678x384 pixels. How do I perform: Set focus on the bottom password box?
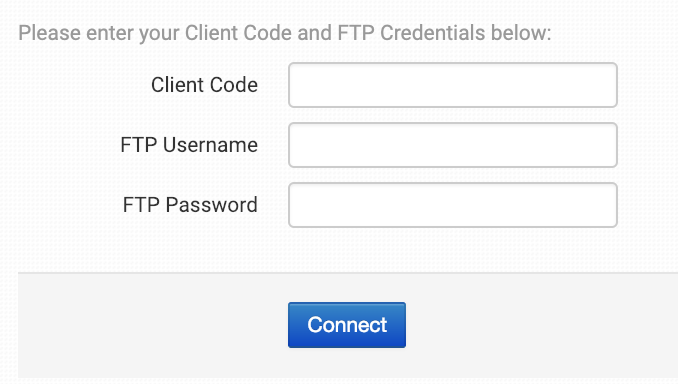click(x=453, y=205)
